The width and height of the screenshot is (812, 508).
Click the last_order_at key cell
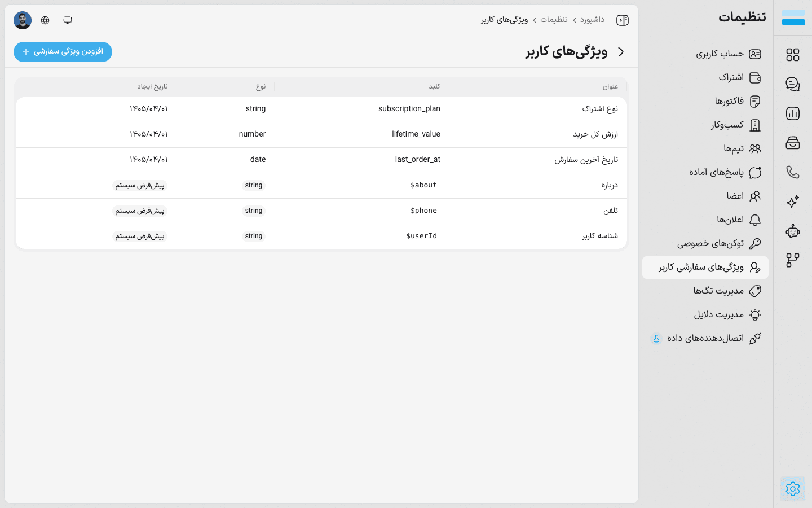point(418,159)
